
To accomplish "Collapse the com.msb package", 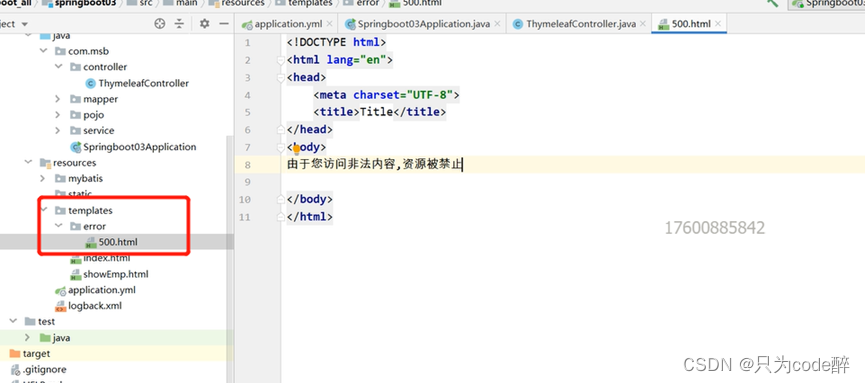I will pos(44,51).
